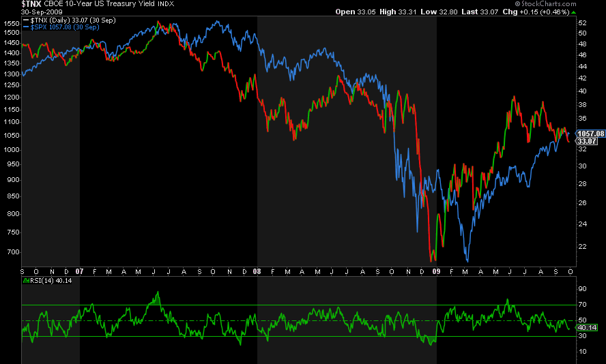Click the 10 level on RSI axis
Image resolution: width=606 pixels, height=364 pixels.
pyautogui.click(x=582, y=351)
